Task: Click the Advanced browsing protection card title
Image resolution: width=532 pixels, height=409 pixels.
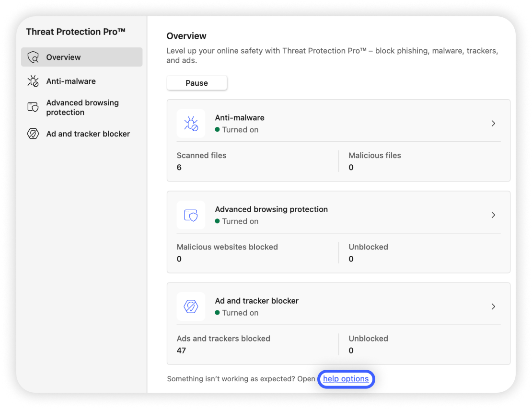Action: 271,209
